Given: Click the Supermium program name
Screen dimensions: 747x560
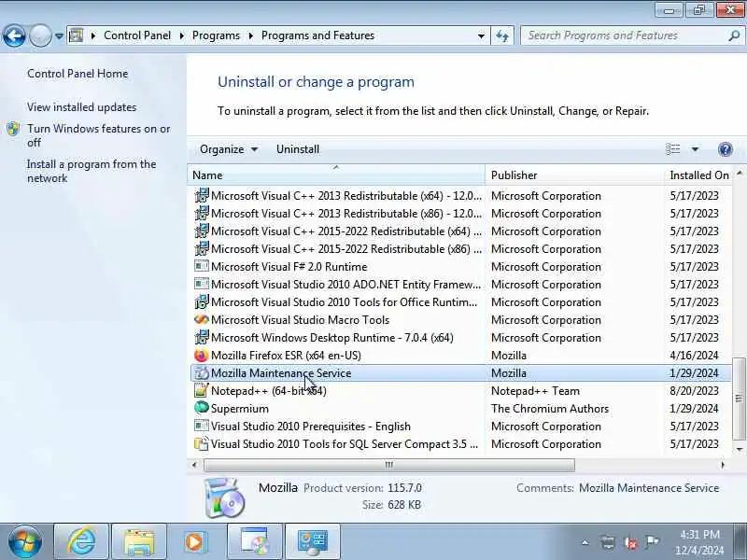Looking at the screenshot, I should tap(240, 409).
